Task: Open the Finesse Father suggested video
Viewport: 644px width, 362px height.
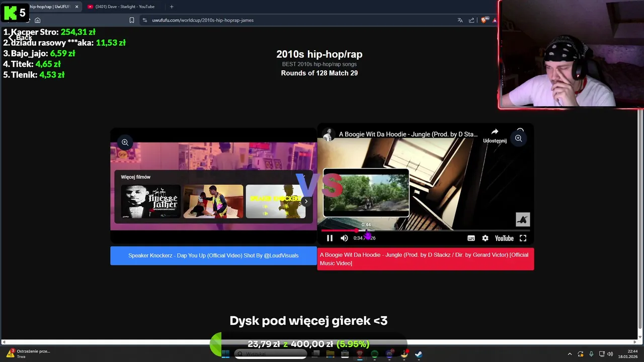Action: point(150,202)
